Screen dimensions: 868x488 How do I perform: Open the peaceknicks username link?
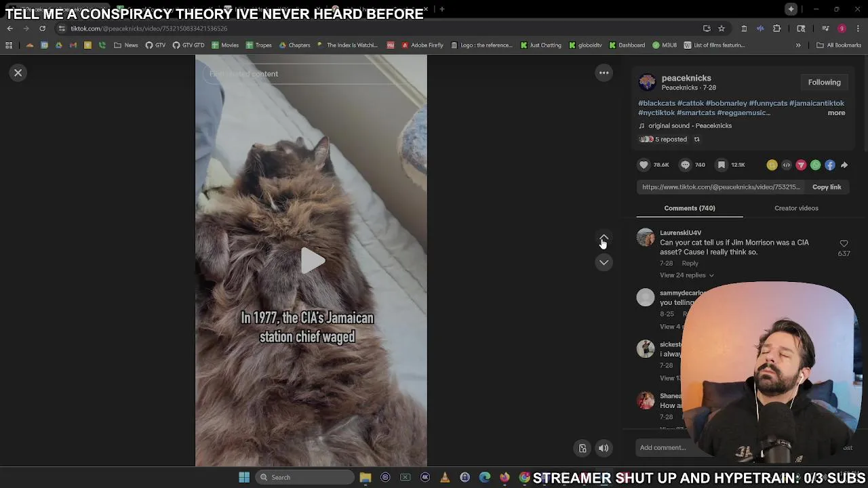click(x=686, y=78)
